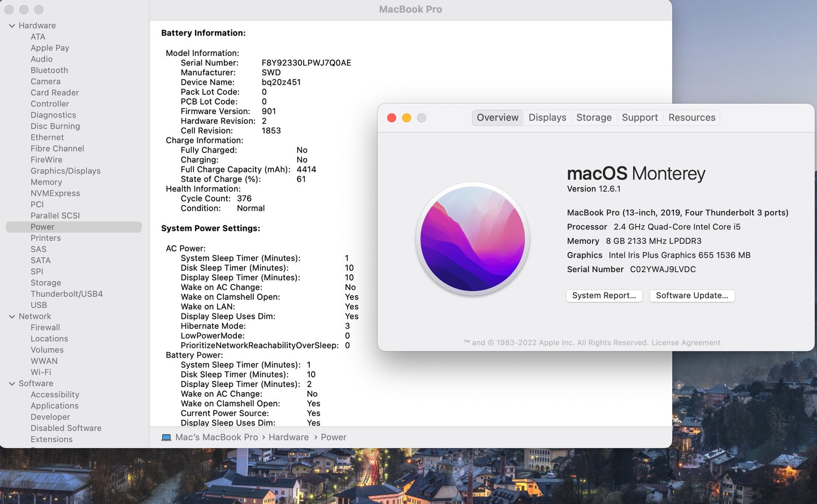817x504 pixels.
Task: Click Hardware in the bottom path bar
Action: coord(288,437)
